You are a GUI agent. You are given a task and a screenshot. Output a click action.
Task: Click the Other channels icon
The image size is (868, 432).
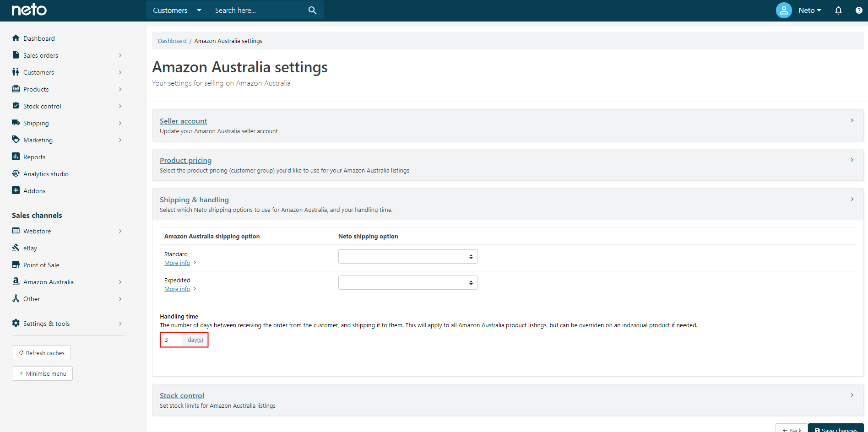point(16,298)
